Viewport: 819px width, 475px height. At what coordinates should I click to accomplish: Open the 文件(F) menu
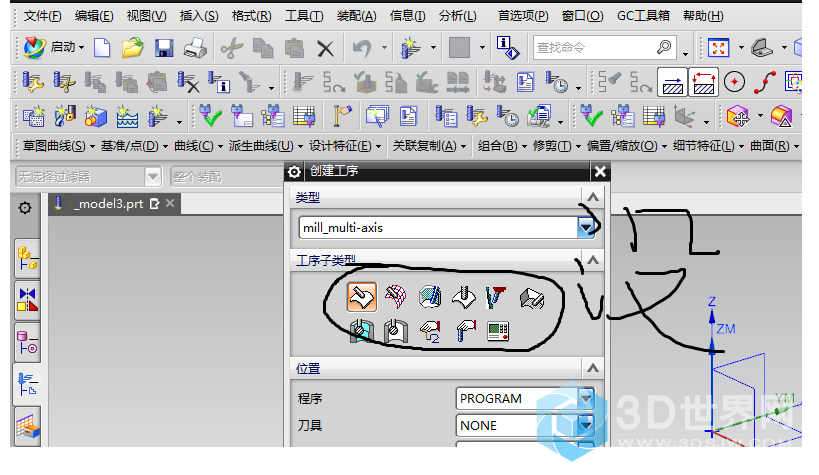click(42, 16)
